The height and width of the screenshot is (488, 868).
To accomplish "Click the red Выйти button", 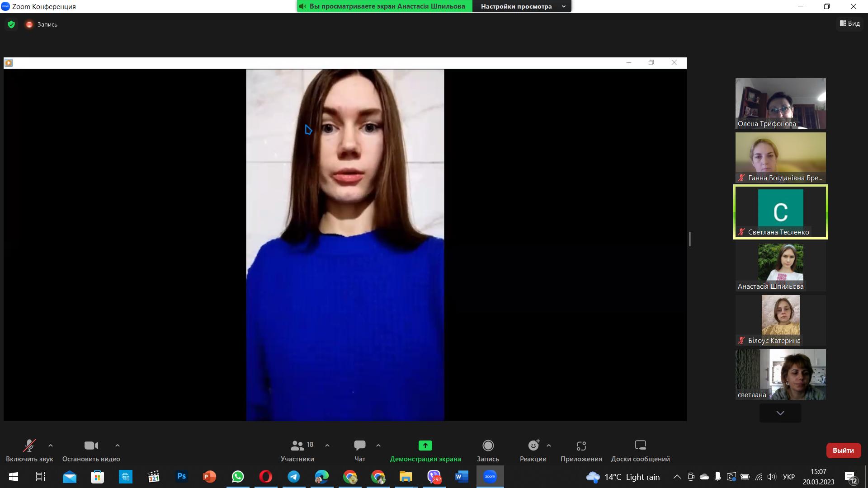I will [843, 450].
